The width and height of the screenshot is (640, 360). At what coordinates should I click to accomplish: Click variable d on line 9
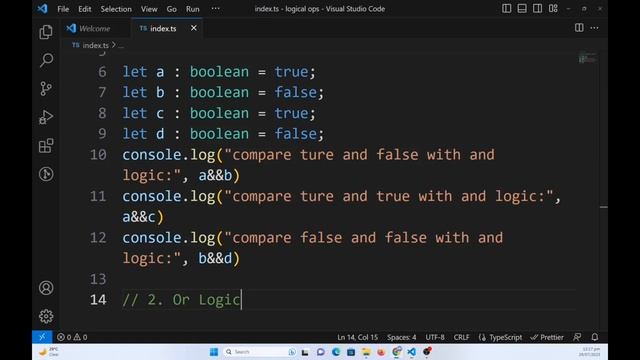tap(160, 134)
